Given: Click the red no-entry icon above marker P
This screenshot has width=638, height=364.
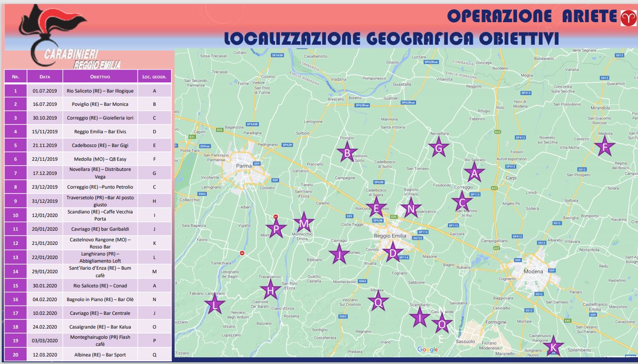Looking at the screenshot, I should coord(276,217).
